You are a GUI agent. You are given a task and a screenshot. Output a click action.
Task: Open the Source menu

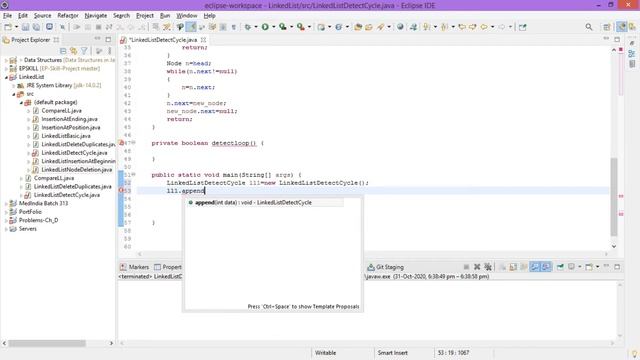pos(42,16)
